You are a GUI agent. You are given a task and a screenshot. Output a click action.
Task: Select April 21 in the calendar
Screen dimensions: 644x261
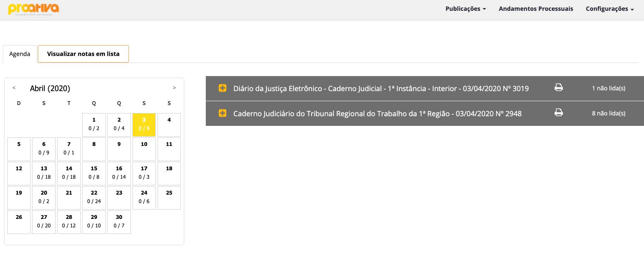tap(69, 198)
